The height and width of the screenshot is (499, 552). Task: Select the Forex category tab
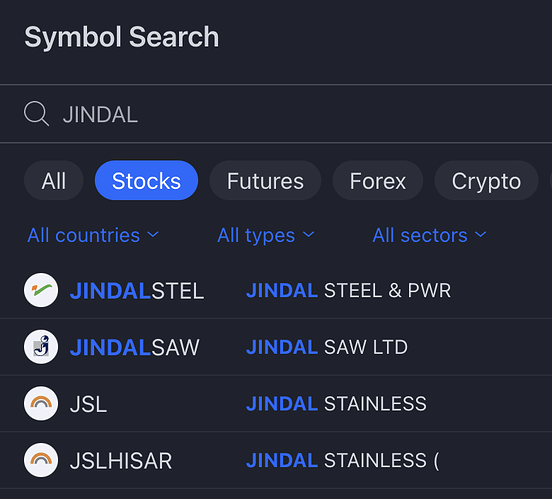pos(378,181)
